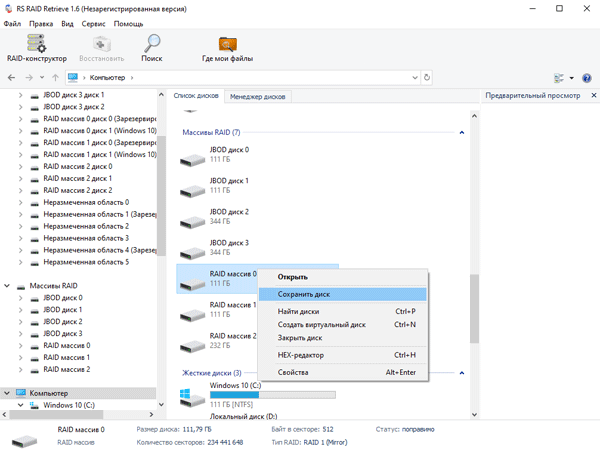Screen dimensions: 600x453
Task: Choose Открыть in context menu
Action: [343, 277]
